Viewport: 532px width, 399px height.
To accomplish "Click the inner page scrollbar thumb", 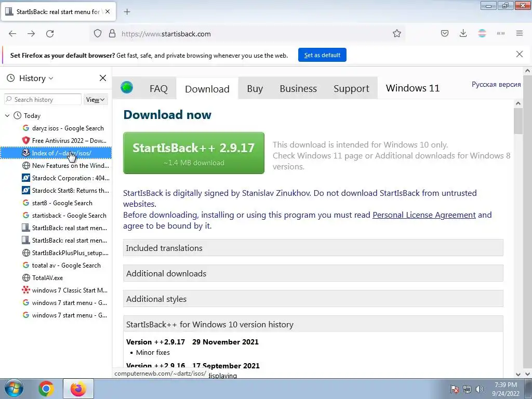I will pyautogui.click(x=518, y=121).
